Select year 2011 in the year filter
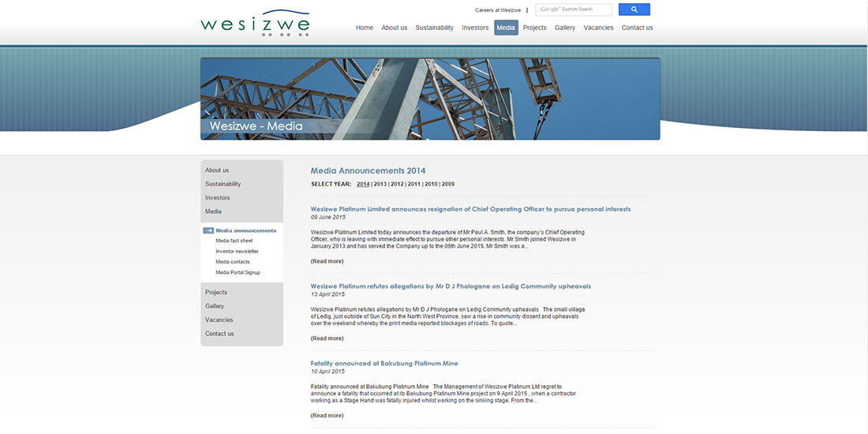This screenshot has width=868, height=434. tap(414, 184)
